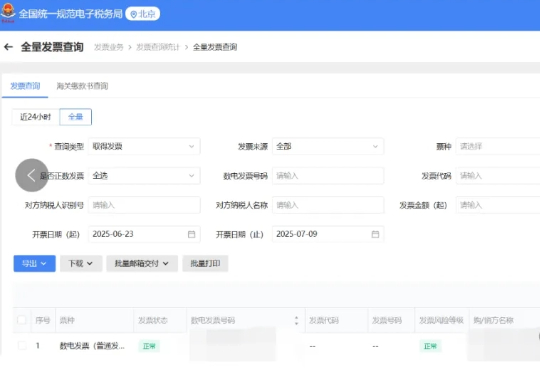The height and width of the screenshot is (372, 540).
Task: Open the 查询类型 dropdown showing 取得发票
Action: (x=144, y=146)
